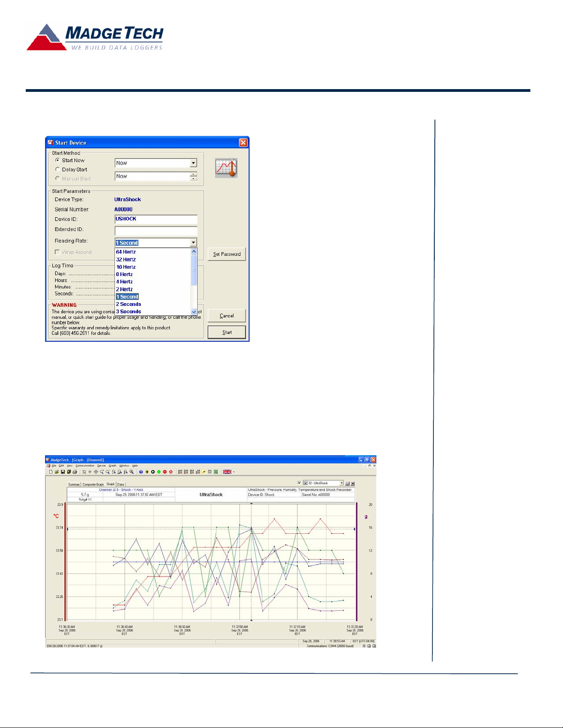Click the ellipsis button beside the UltraShock dropdown
The image size is (563, 728).
pos(347,484)
